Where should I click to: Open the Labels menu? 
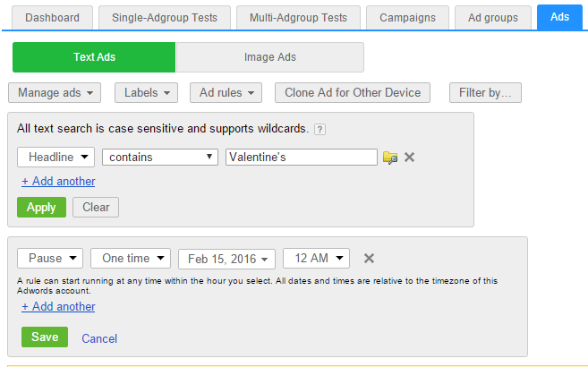coord(146,92)
